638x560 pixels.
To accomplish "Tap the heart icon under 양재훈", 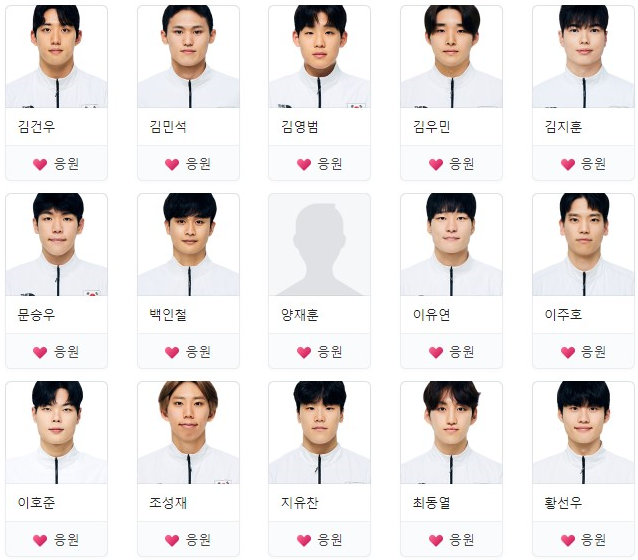I will coord(304,352).
